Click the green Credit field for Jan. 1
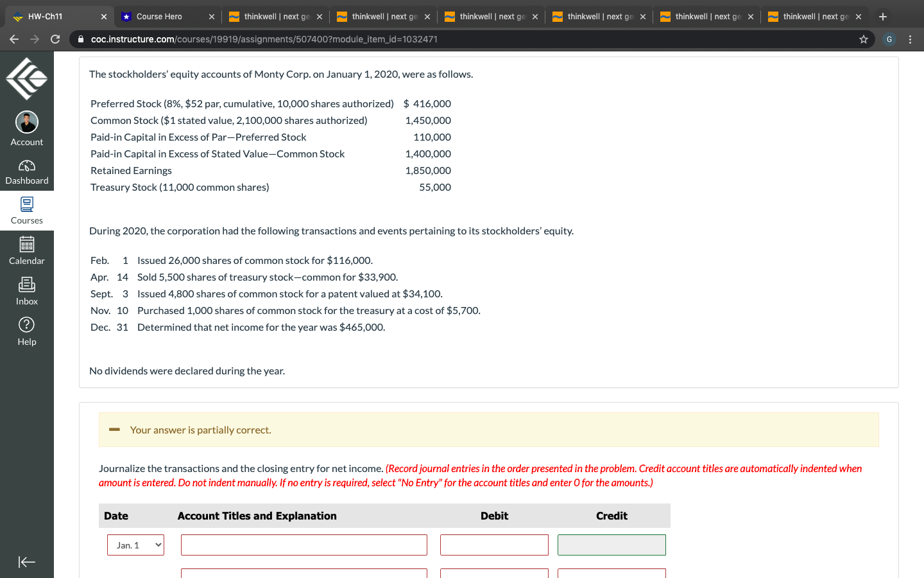The width and height of the screenshot is (924, 578). [x=611, y=545]
